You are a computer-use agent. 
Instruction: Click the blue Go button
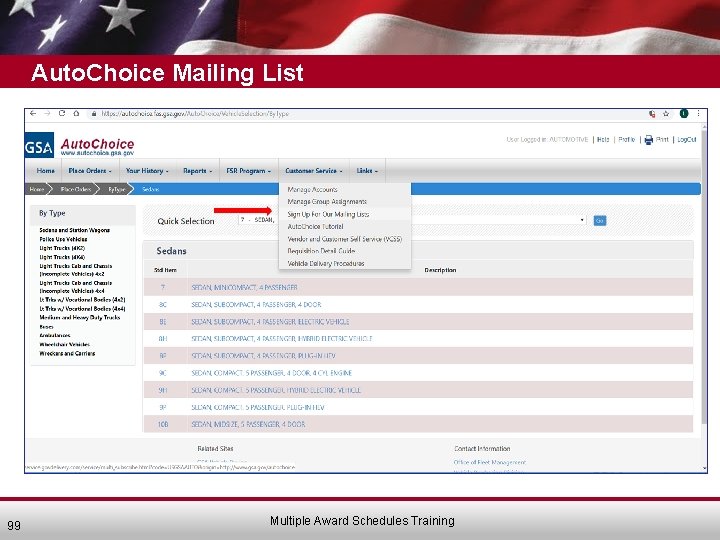[x=600, y=221]
